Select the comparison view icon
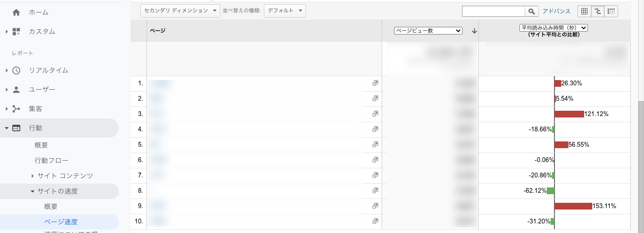644x233 pixels. click(x=598, y=11)
